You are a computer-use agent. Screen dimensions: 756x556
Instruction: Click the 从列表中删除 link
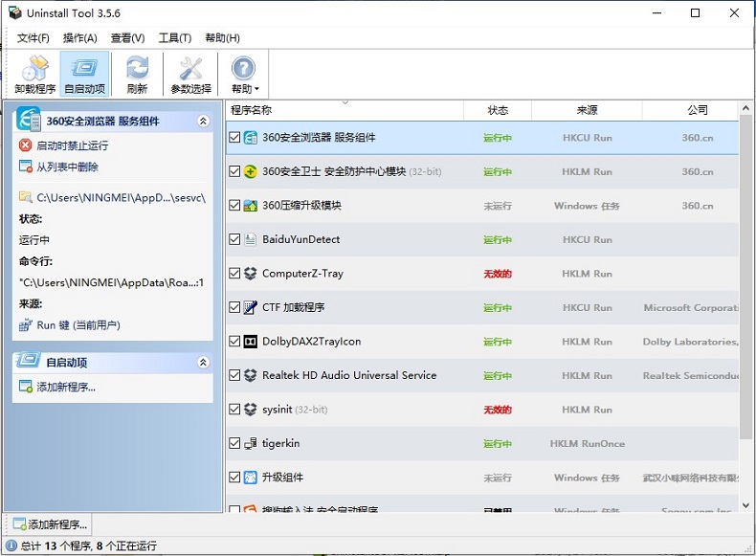(x=68, y=167)
